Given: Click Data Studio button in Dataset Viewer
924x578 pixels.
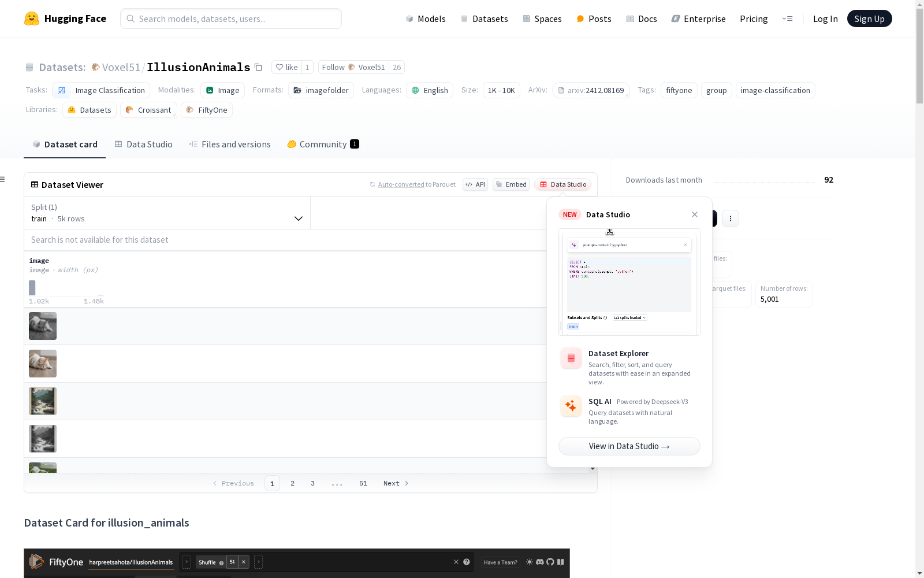Looking at the screenshot, I should pos(563,184).
